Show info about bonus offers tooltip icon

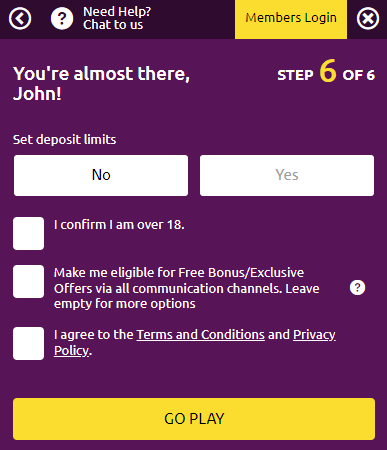(x=357, y=288)
